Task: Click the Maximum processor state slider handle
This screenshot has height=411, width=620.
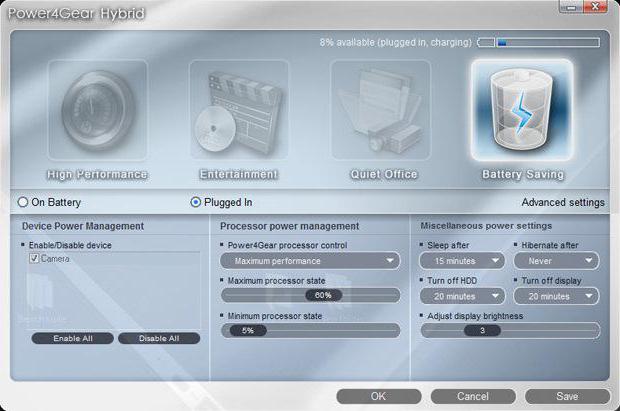Action: coord(323,295)
